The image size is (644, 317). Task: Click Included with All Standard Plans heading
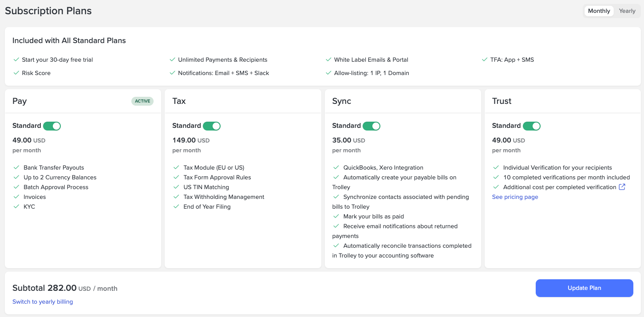69,40
